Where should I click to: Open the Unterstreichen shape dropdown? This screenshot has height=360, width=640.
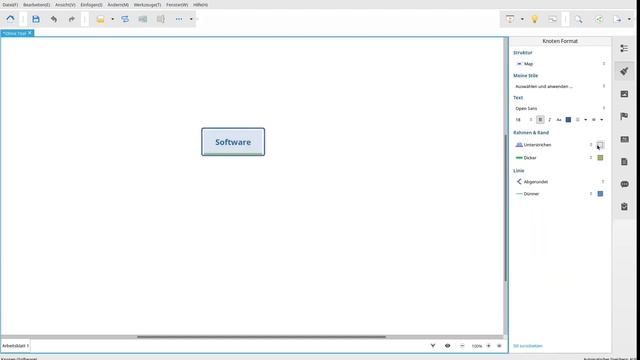553,145
